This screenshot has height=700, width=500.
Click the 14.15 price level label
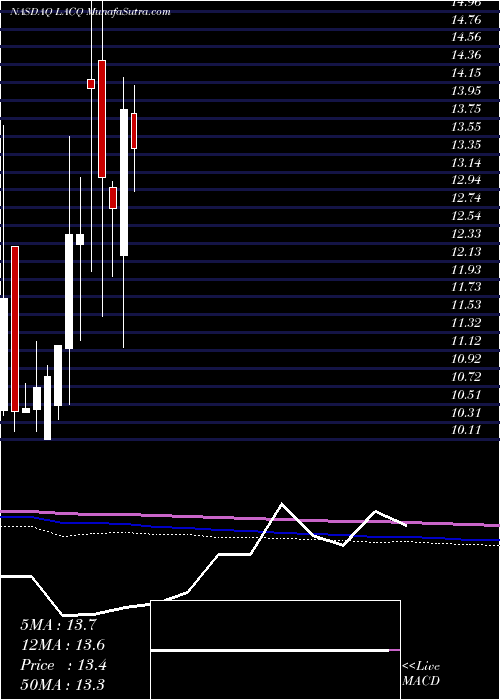[466, 73]
